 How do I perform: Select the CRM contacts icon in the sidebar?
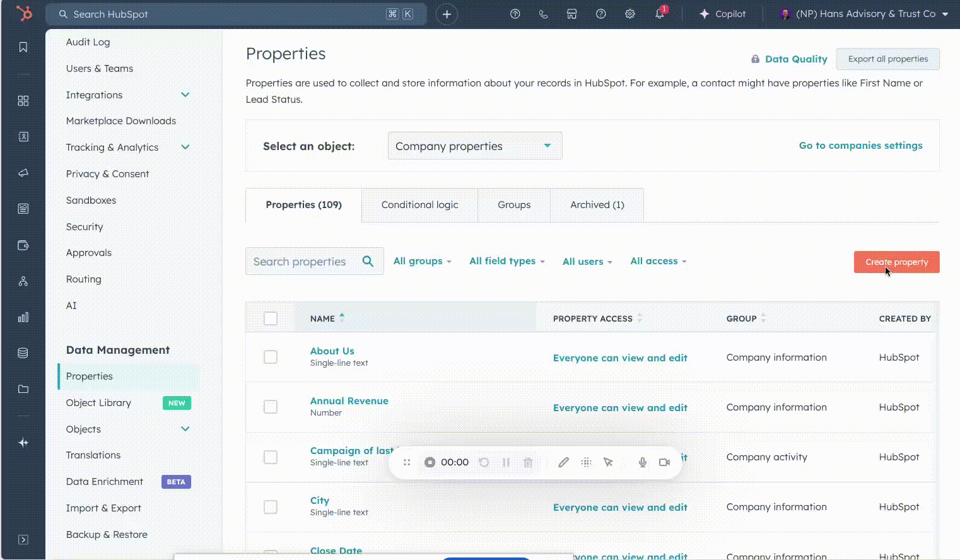[x=23, y=136]
